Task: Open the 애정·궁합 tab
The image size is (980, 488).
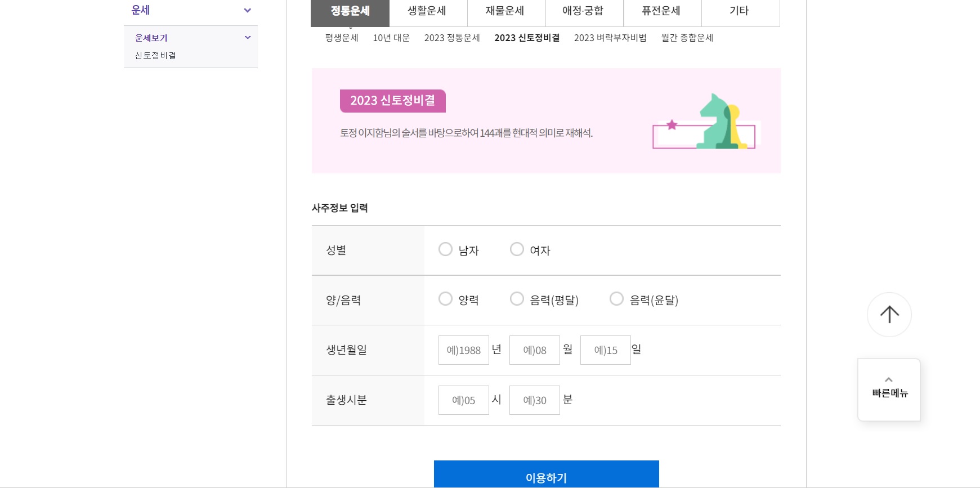Action: (x=583, y=10)
